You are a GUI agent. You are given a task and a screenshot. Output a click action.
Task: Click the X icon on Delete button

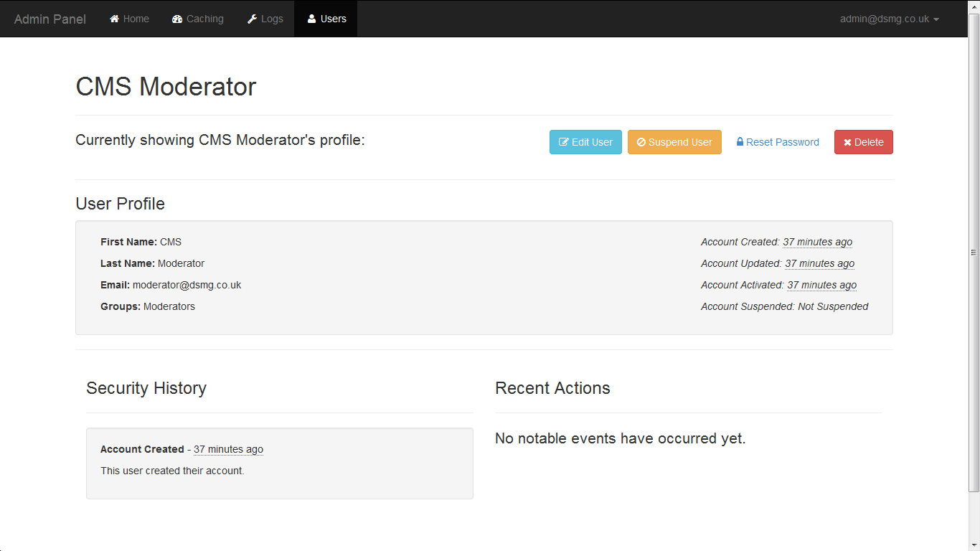pyautogui.click(x=847, y=142)
